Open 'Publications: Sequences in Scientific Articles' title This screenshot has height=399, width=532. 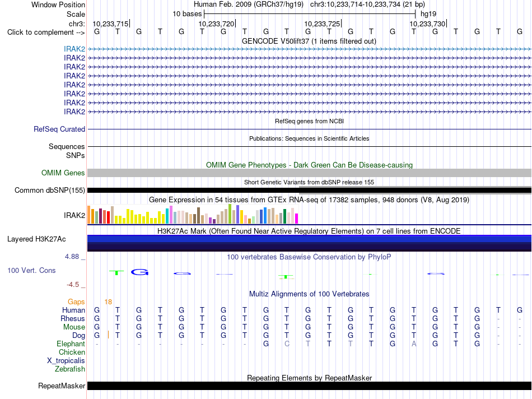(309, 138)
